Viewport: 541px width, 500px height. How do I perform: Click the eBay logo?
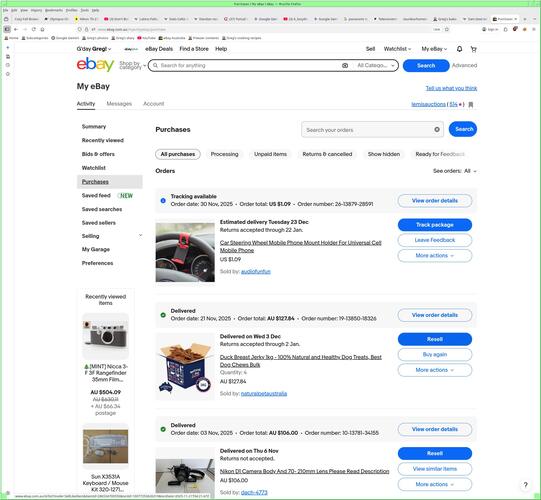coord(95,65)
